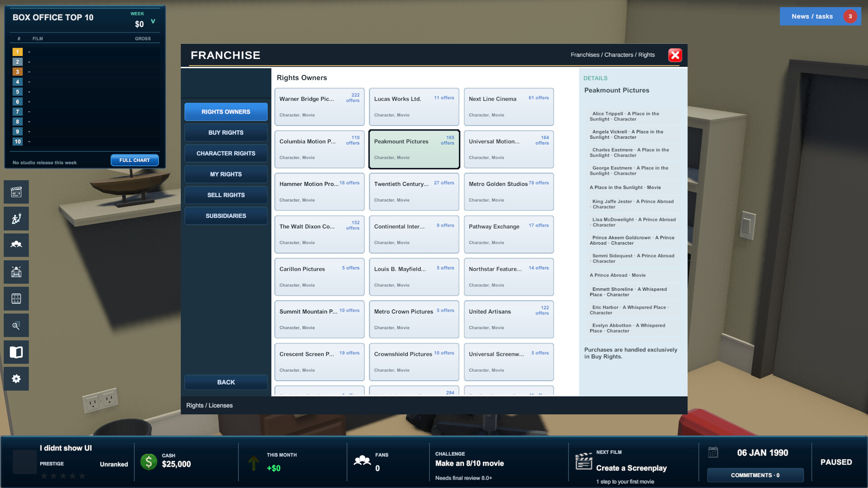Select the Metro Golden Studios owner card

click(x=509, y=192)
